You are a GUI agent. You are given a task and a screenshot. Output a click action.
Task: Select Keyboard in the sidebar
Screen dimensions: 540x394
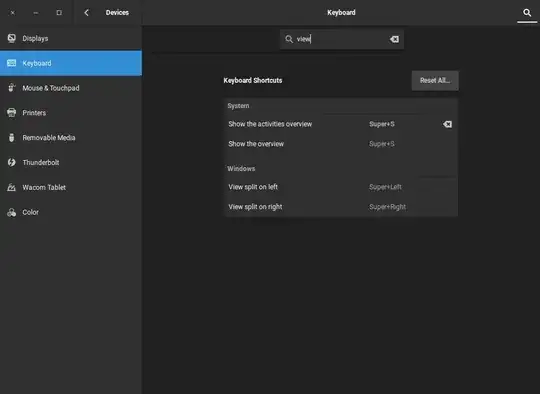(x=71, y=63)
